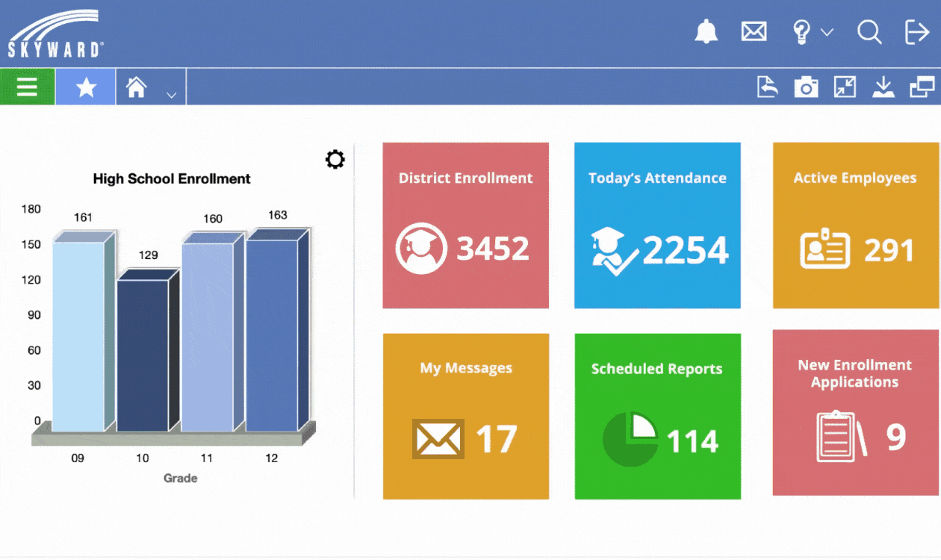
Task: Open the mail envelope in header
Action: 754,31
